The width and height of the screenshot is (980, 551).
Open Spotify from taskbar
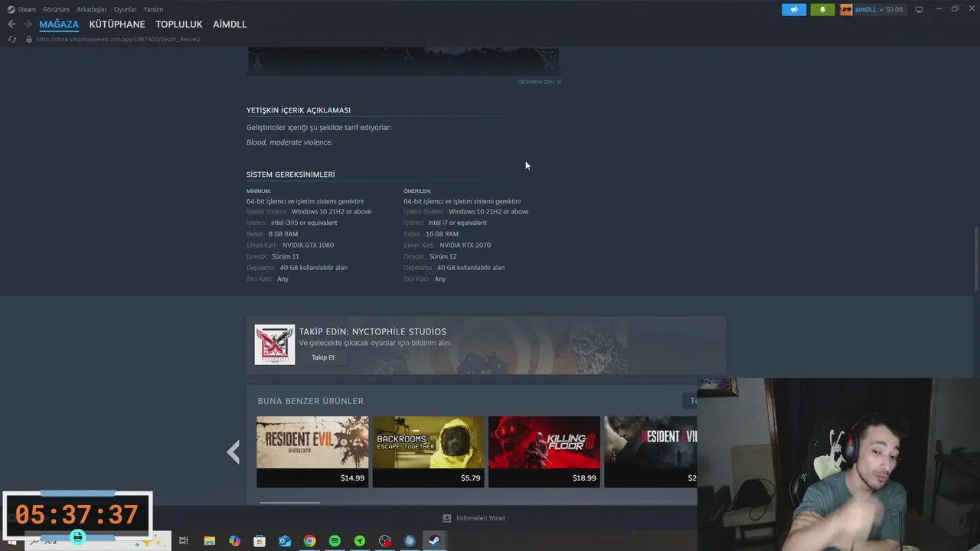[x=335, y=541]
